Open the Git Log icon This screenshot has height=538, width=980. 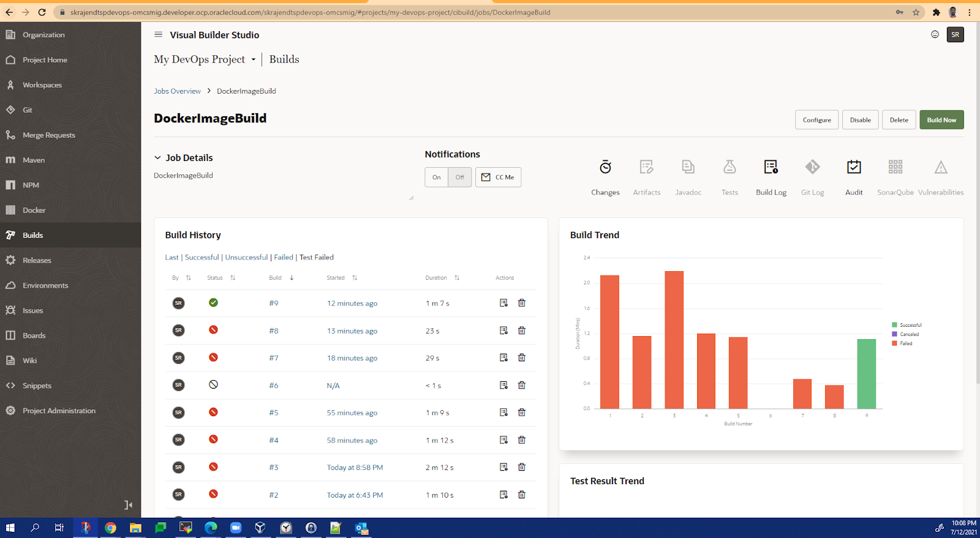click(x=812, y=166)
